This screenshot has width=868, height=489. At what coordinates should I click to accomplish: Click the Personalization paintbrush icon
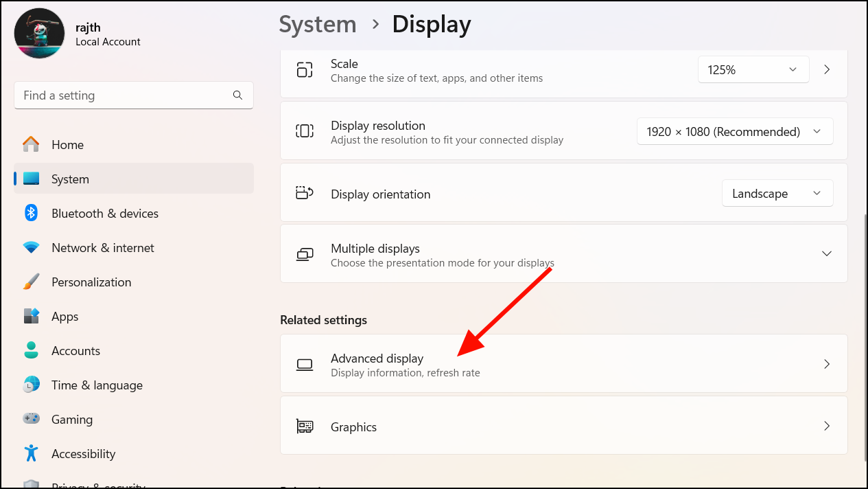pyautogui.click(x=31, y=282)
